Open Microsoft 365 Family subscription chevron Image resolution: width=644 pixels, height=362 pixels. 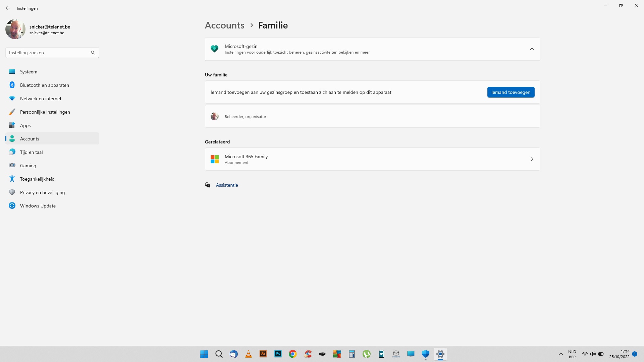point(532,159)
